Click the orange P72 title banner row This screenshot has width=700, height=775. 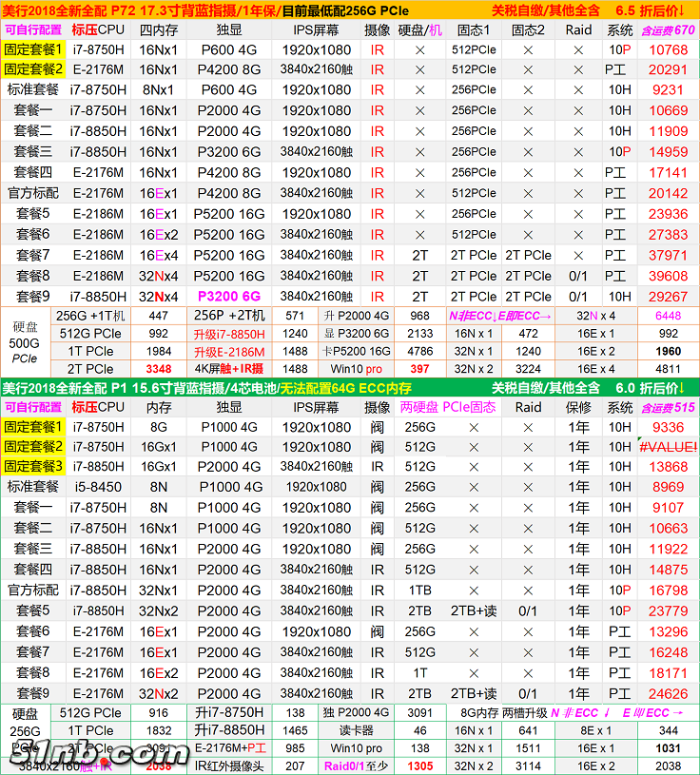tap(349, 10)
